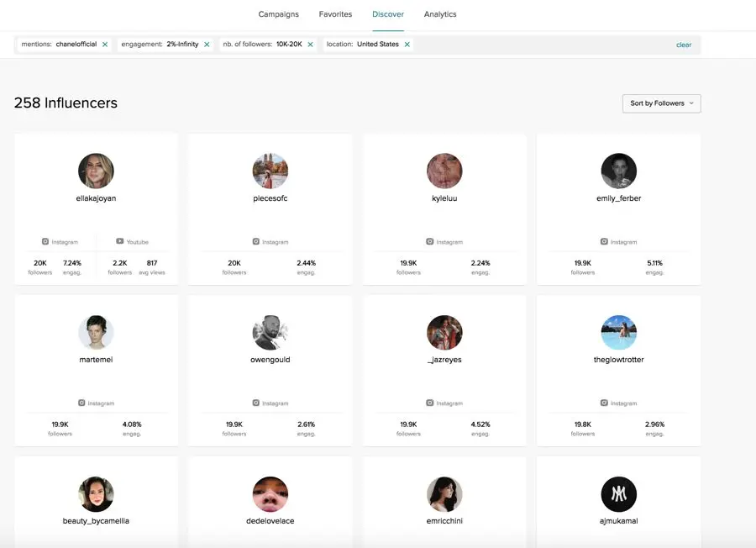Go to the Analytics tab

pos(440,14)
